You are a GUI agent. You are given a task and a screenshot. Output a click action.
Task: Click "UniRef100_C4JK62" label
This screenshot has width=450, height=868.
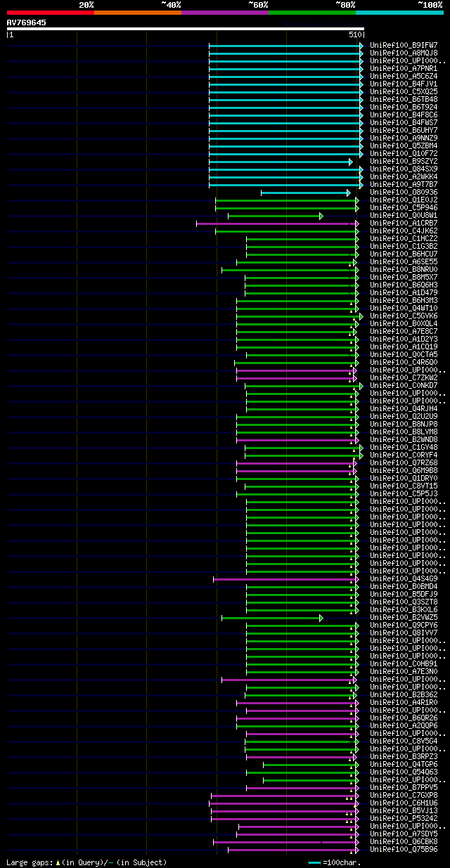[x=404, y=231]
